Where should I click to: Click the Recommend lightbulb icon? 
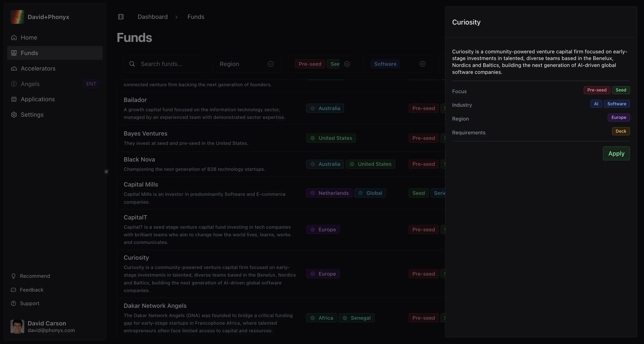pyautogui.click(x=14, y=276)
